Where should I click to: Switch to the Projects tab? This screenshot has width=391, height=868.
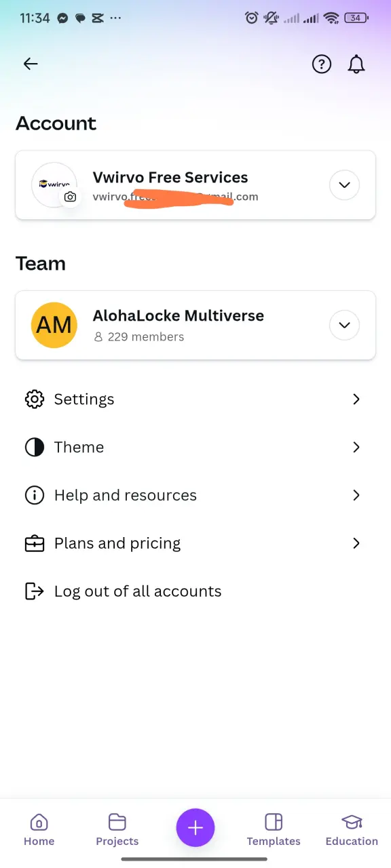(117, 830)
